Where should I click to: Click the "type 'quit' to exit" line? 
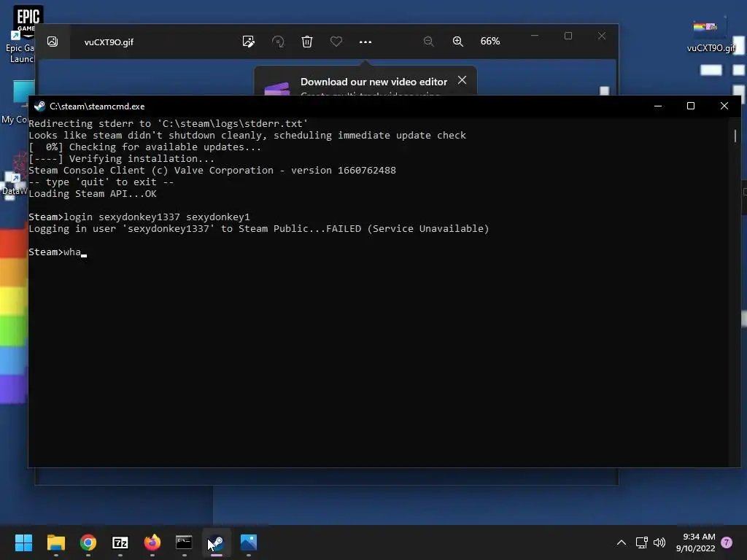[x=101, y=182]
